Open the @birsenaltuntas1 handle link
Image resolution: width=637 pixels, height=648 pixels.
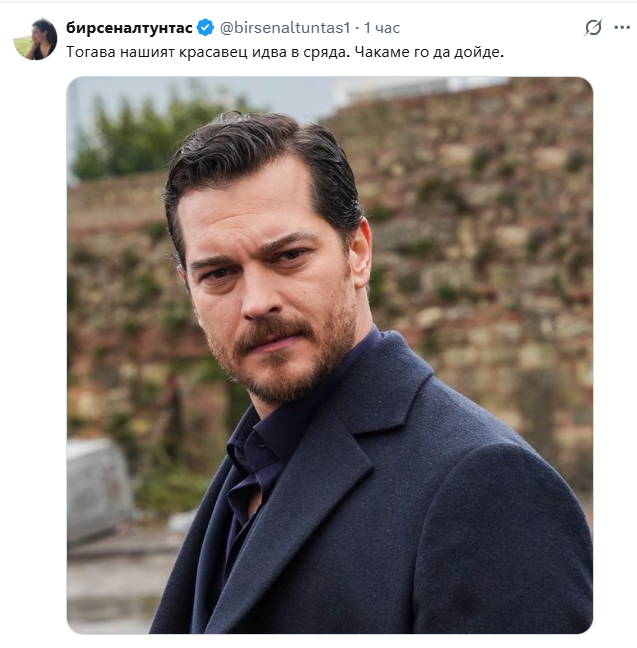click(x=285, y=27)
